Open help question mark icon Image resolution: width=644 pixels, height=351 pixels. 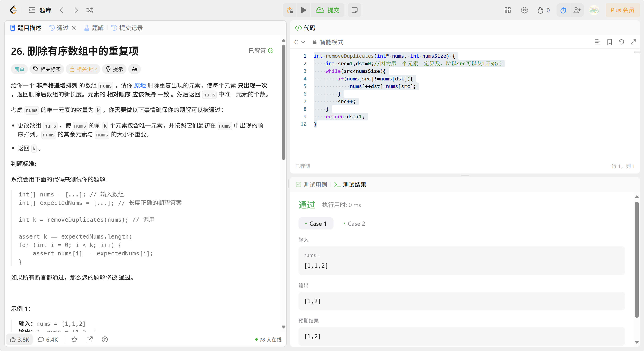point(105,339)
